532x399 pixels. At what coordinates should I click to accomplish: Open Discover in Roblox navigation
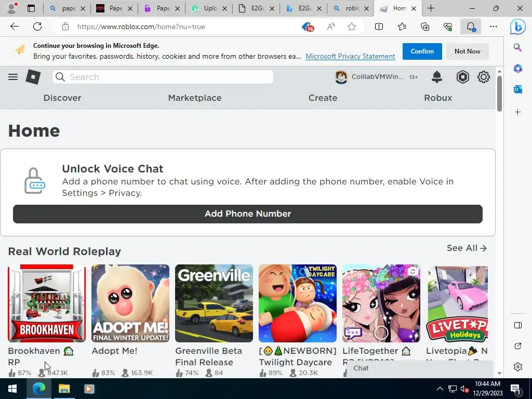pyautogui.click(x=62, y=98)
